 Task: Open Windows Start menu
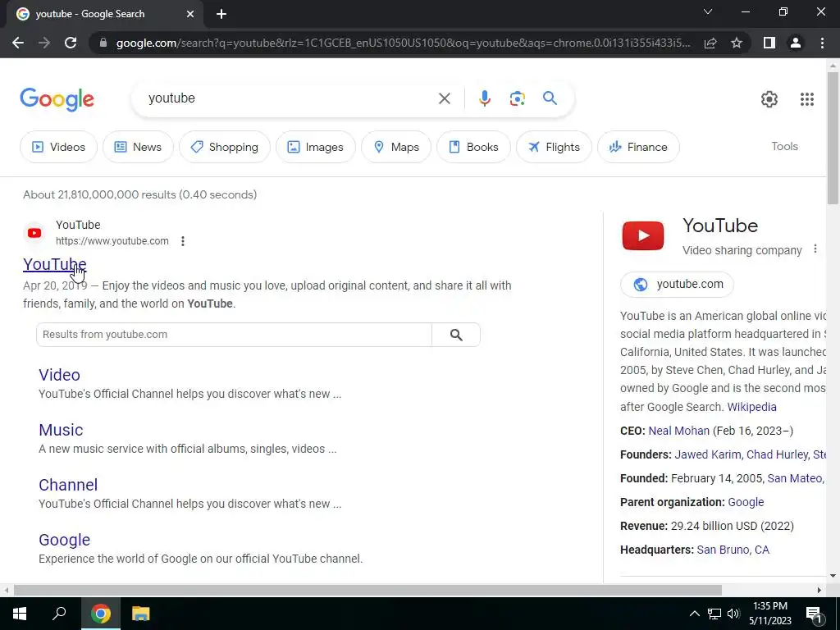click(x=20, y=614)
